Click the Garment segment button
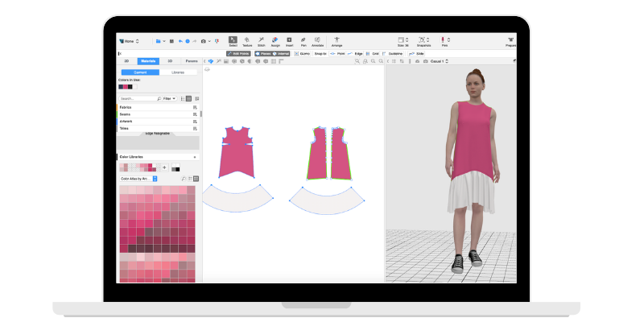 pos(140,72)
